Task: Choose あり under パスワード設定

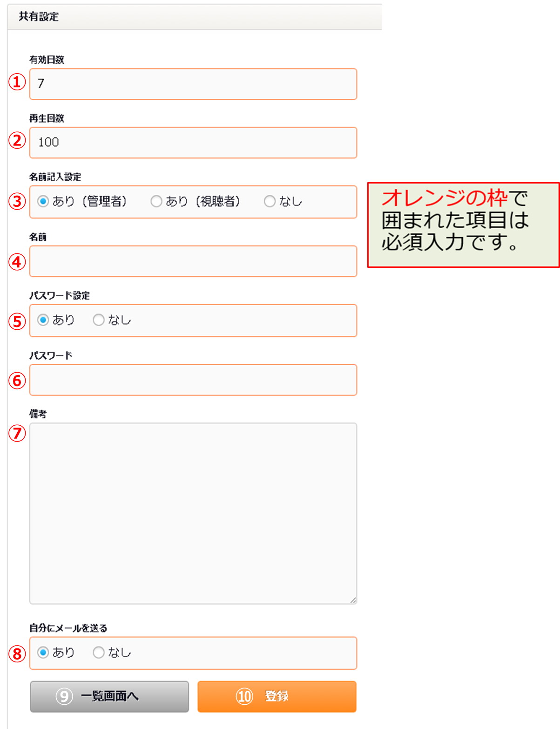Action: pyautogui.click(x=43, y=320)
